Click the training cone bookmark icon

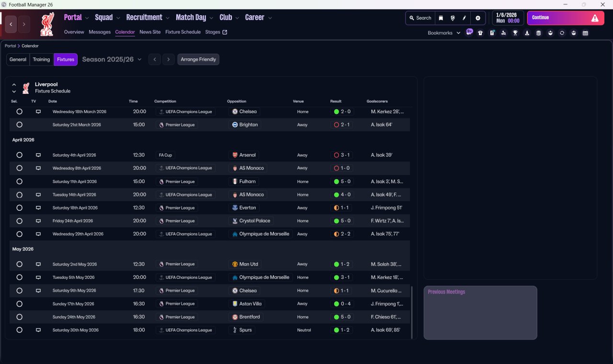pos(527,33)
